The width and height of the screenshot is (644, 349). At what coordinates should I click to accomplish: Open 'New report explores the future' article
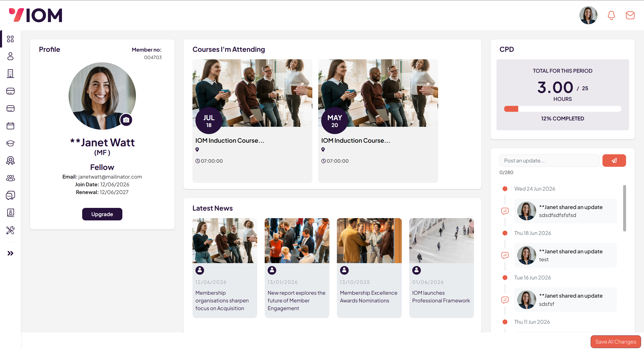pos(296,300)
